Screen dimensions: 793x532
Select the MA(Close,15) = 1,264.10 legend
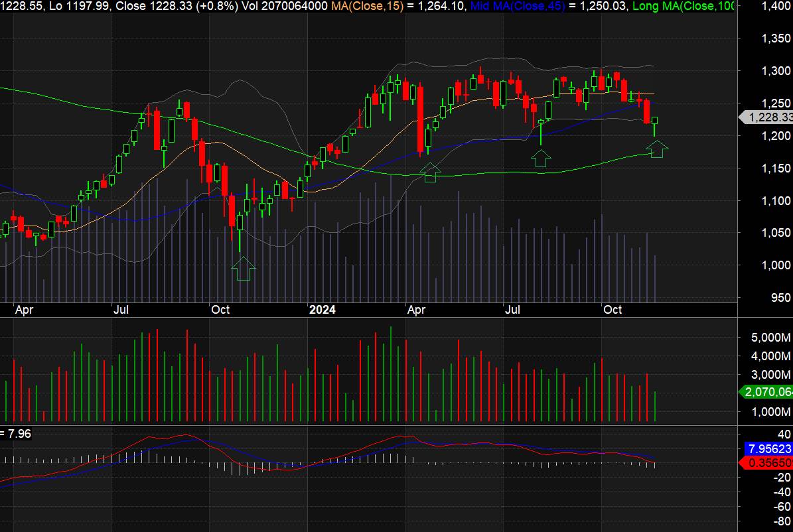(x=398, y=6)
